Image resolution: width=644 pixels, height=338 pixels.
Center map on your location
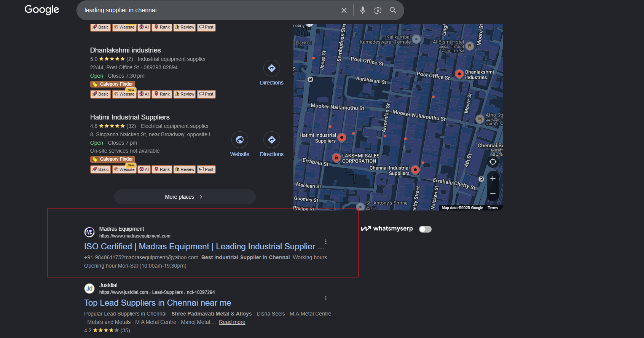pos(493,162)
